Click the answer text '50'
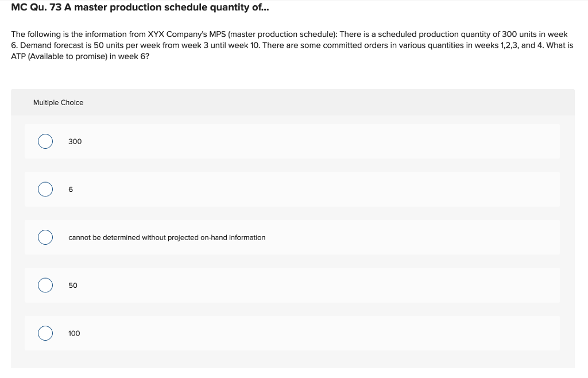 pyautogui.click(x=72, y=285)
